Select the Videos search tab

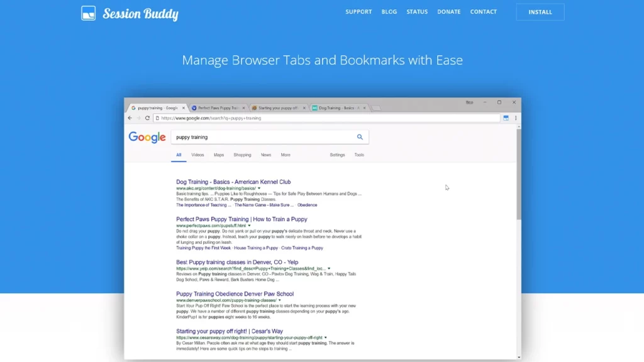point(197,155)
